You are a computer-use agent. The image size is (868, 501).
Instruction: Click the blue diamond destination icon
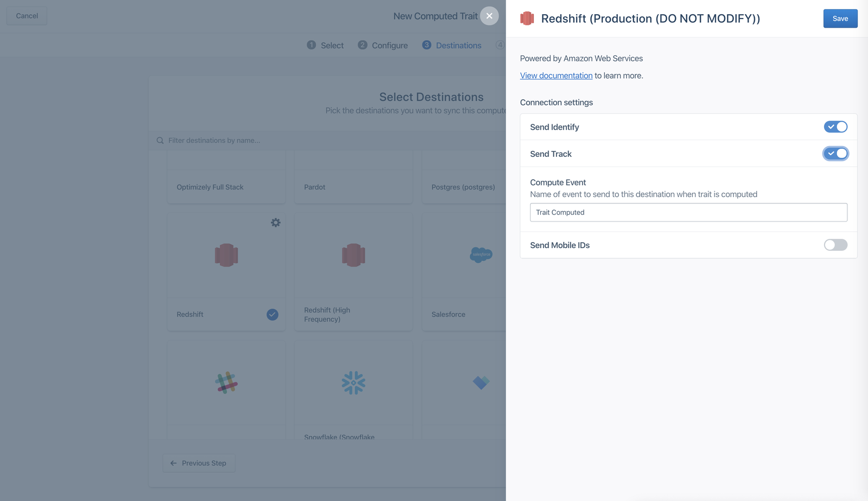pos(481,383)
